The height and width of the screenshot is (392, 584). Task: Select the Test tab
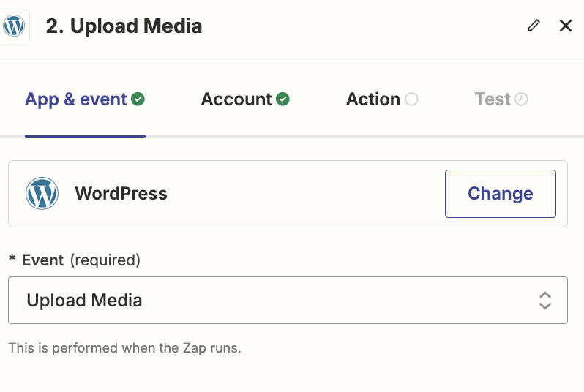(493, 99)
